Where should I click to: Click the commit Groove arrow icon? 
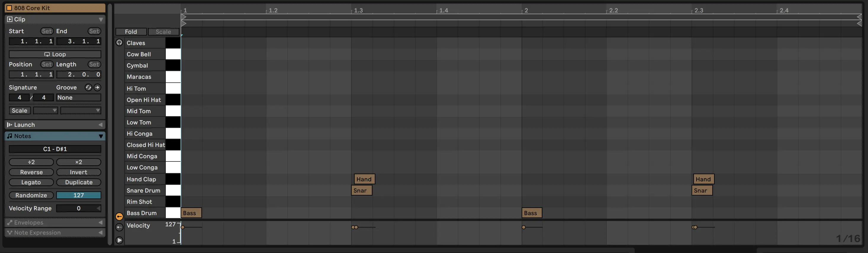[x=97, y=88]
